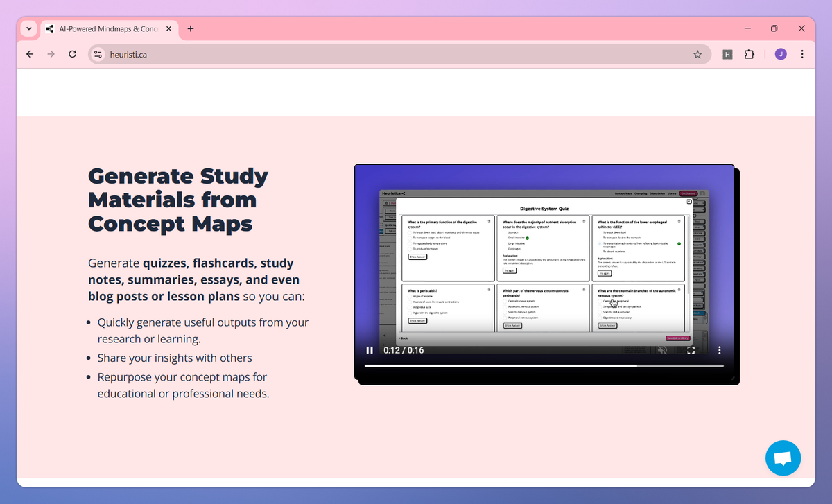Click the 'quizzes, flashcards, study notes' paragraph
The width and height of the screenshot is (832, 504).
pyautogui.click(x=196, y=280)
